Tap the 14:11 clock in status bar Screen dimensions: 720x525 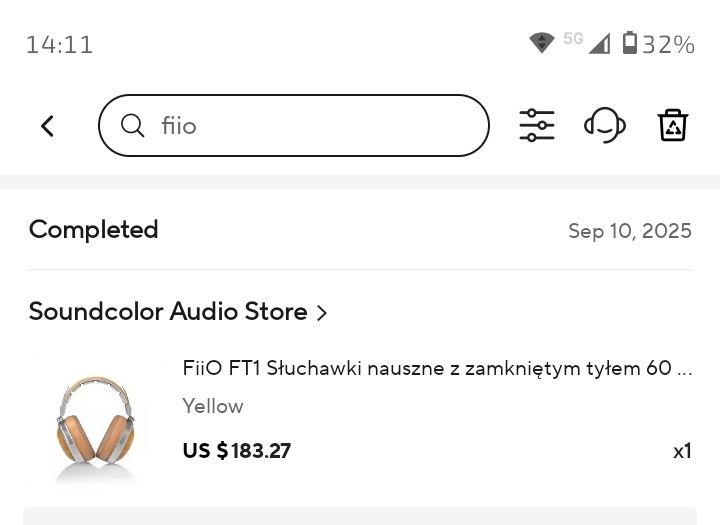pyautogui.click(x=60, y=45)
